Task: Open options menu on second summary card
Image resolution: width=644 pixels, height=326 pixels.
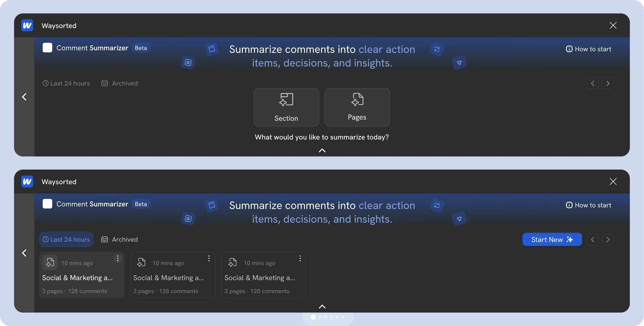Action: point(209,258)
